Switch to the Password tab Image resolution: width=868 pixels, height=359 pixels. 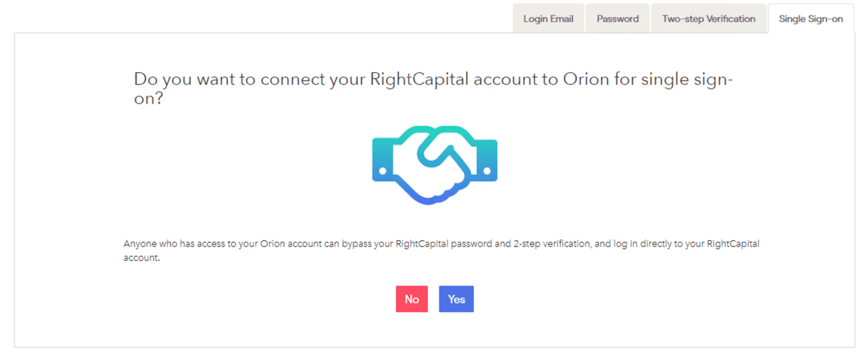(618, 19)
